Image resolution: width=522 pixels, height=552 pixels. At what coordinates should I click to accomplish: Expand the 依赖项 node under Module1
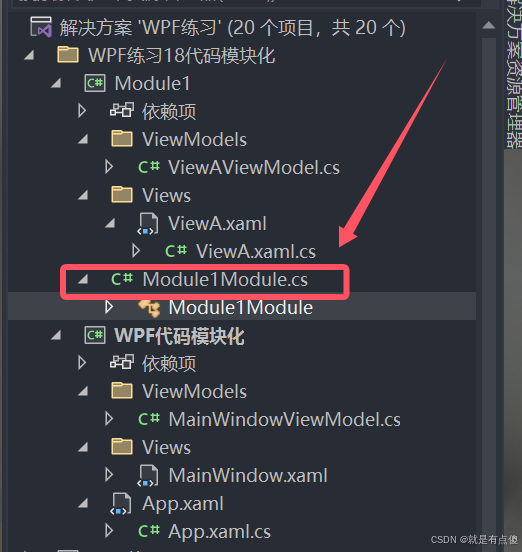coord(82,111)
